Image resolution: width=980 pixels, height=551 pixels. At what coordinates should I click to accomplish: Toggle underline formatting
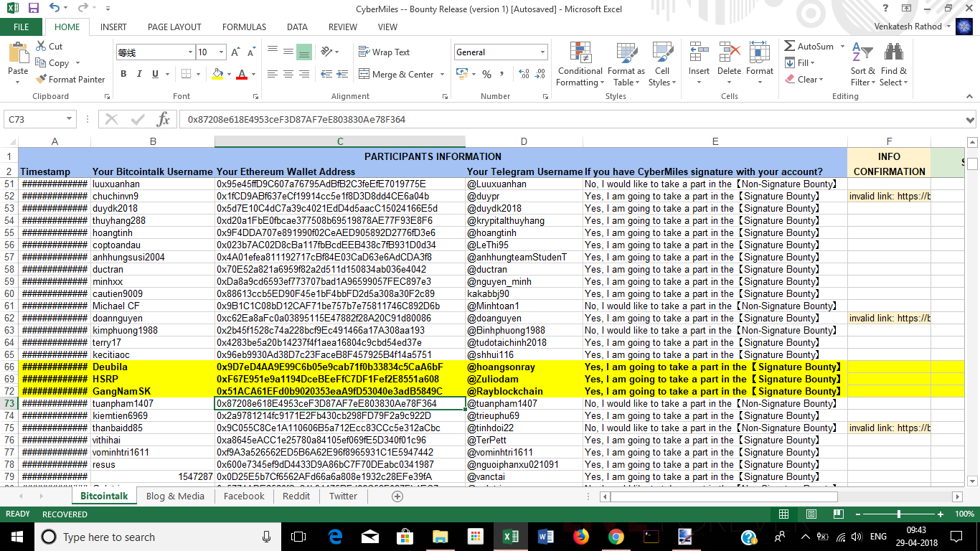click(155, 74)
